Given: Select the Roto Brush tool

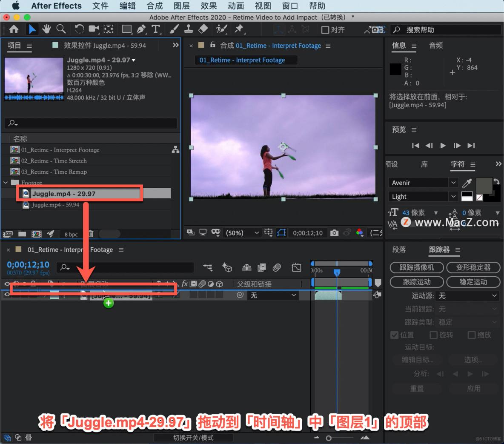Looking at the screenshot, I should tap(221, 29).
